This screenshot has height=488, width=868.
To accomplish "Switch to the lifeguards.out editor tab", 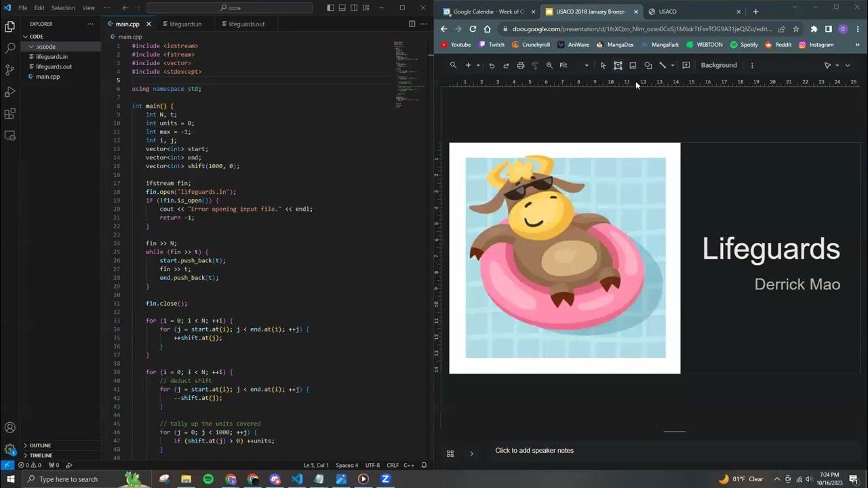I will pos(246,24).
